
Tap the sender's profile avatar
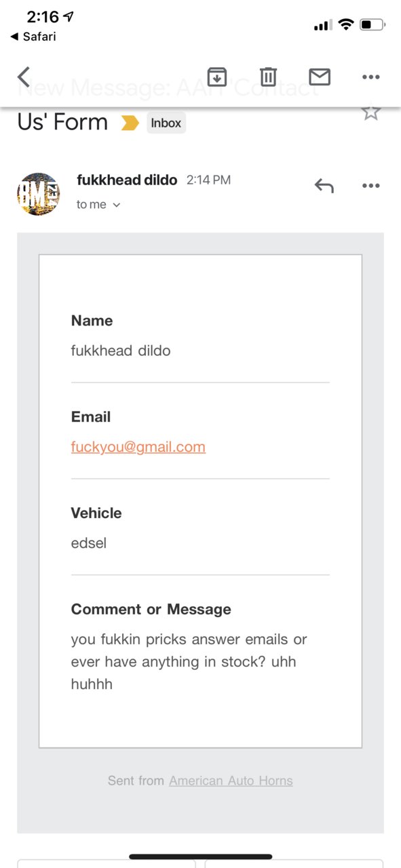(x=38, y=194)
